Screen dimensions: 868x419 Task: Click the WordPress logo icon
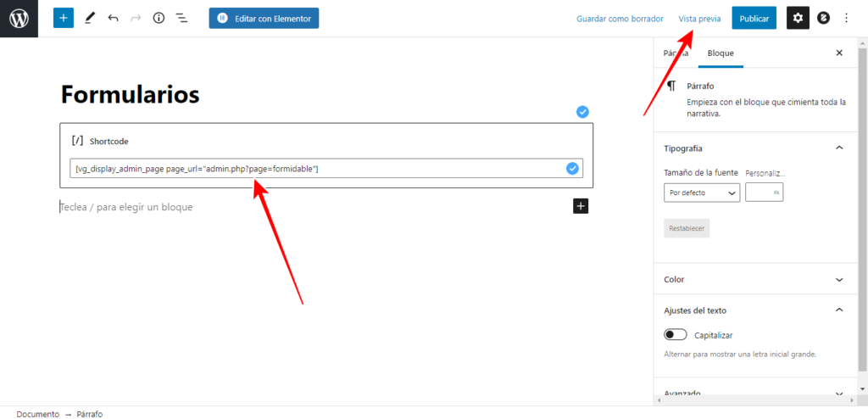tap(19, 18)
